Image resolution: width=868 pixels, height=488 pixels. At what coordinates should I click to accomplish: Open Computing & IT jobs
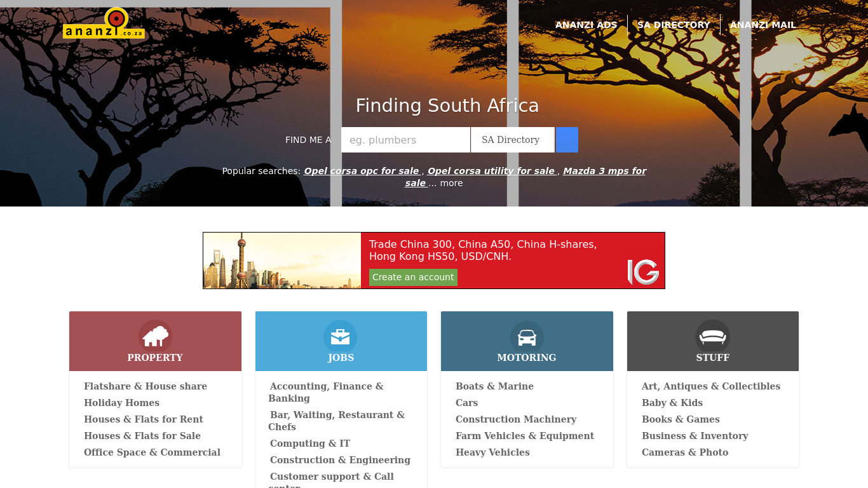[x=310, y=444]
